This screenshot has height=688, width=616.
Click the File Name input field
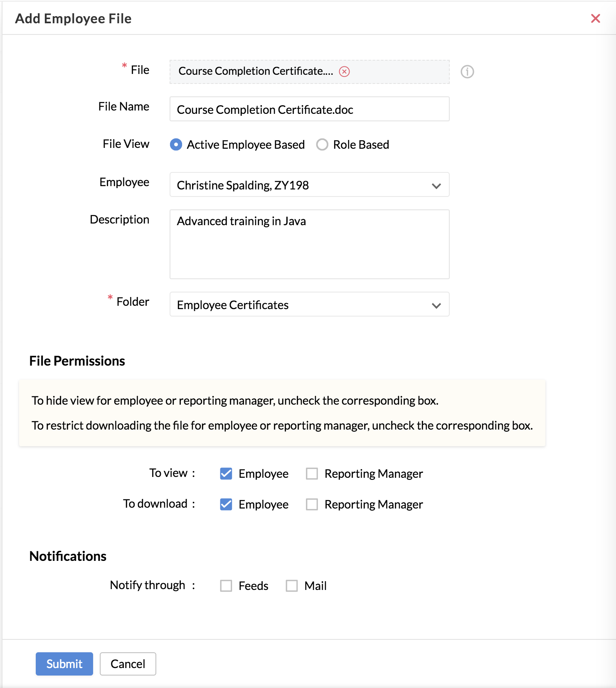pyautogui.click(x=309, y=109)
